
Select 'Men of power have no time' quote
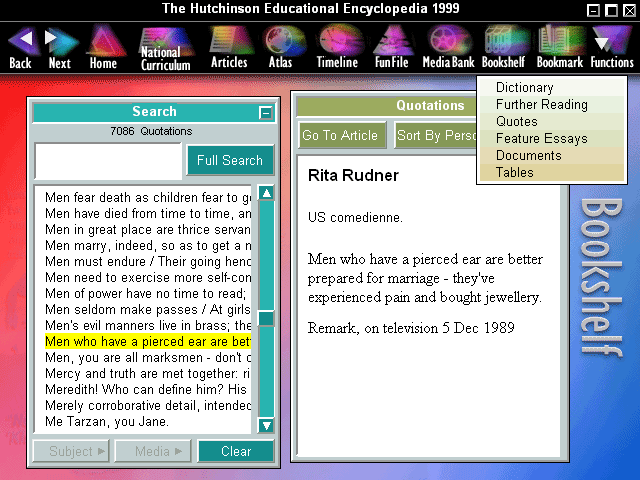point(148,293)
